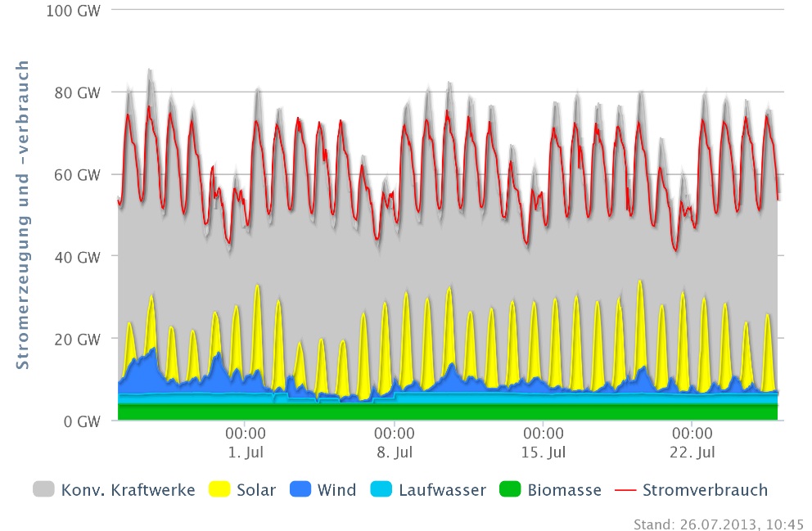Select the 22. Jul date axis label
The width and height of the screenshot is (812, 531).
[692, 452]
